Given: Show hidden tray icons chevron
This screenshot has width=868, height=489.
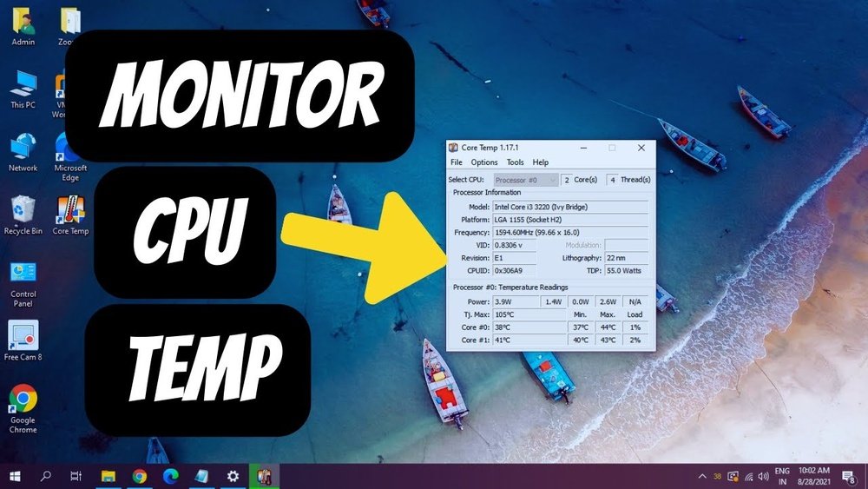Looking at the screenshot, I should 702,476.
